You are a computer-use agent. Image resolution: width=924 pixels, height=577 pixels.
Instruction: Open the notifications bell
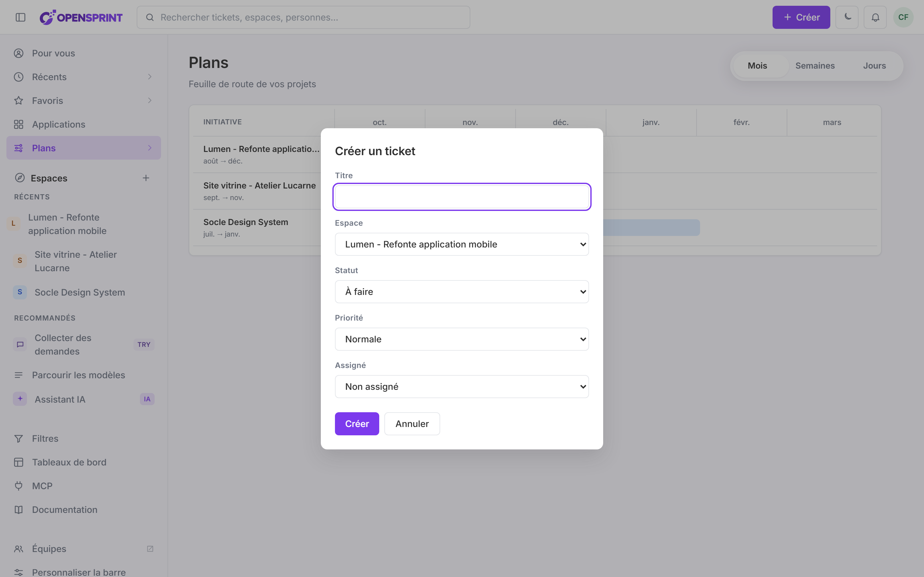(x=875, y=17)
